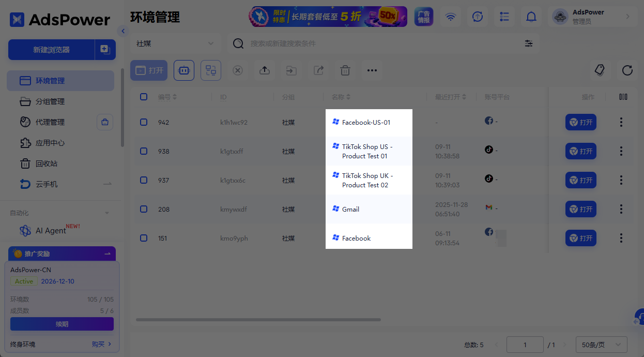Click the update sync circle icon

[478, 17]
